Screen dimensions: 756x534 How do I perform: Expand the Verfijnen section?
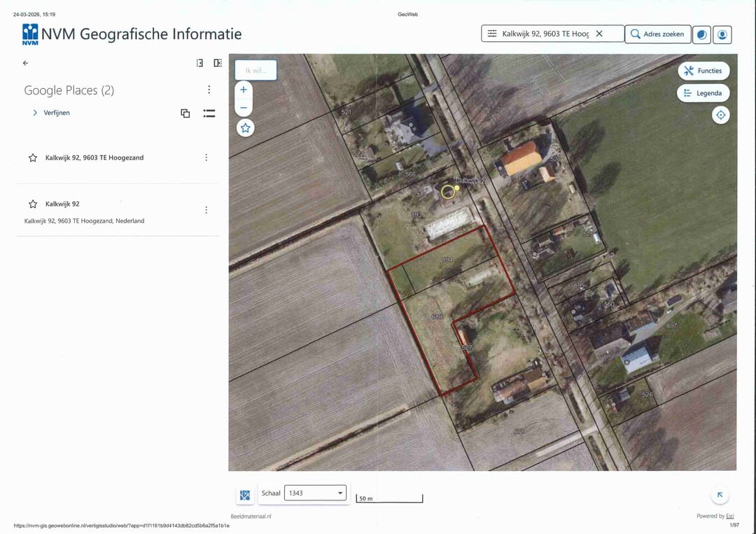pos(51,113)
